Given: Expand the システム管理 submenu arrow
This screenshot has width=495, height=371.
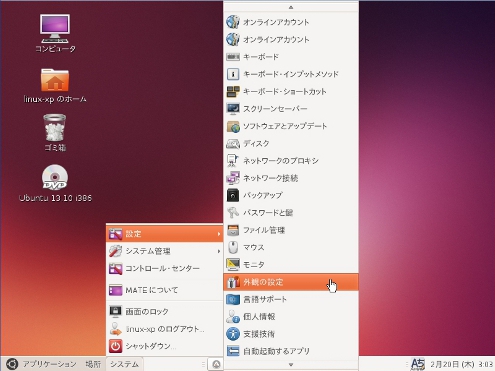Looking at the screenshot, I should [x=219, y=251].
